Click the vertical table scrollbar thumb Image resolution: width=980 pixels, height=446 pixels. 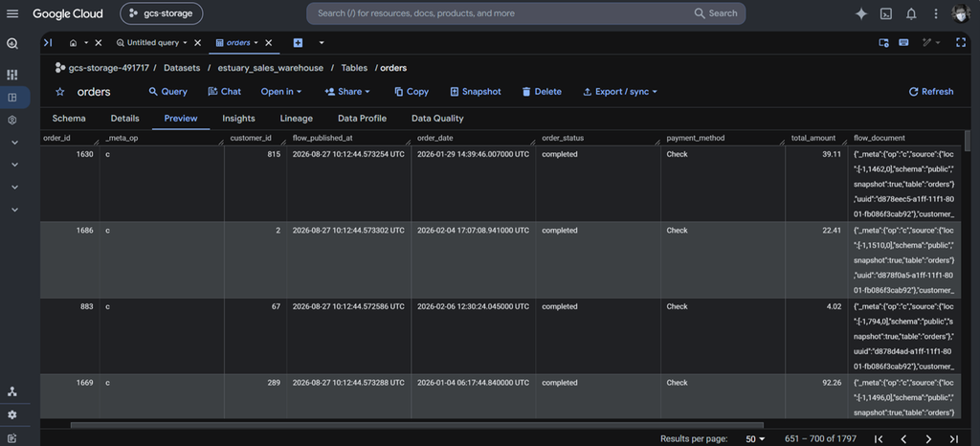969,141
